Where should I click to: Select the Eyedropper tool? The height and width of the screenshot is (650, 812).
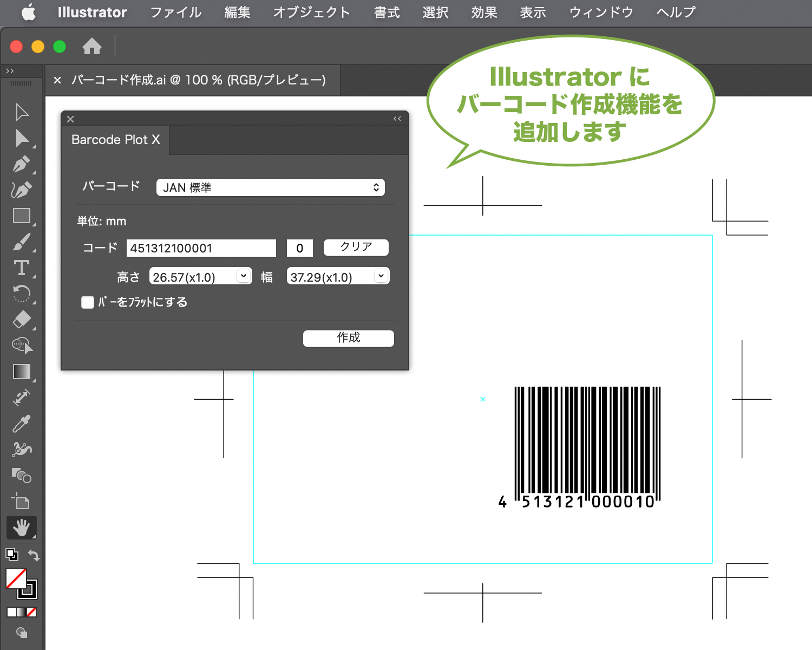tap(22, 424)
